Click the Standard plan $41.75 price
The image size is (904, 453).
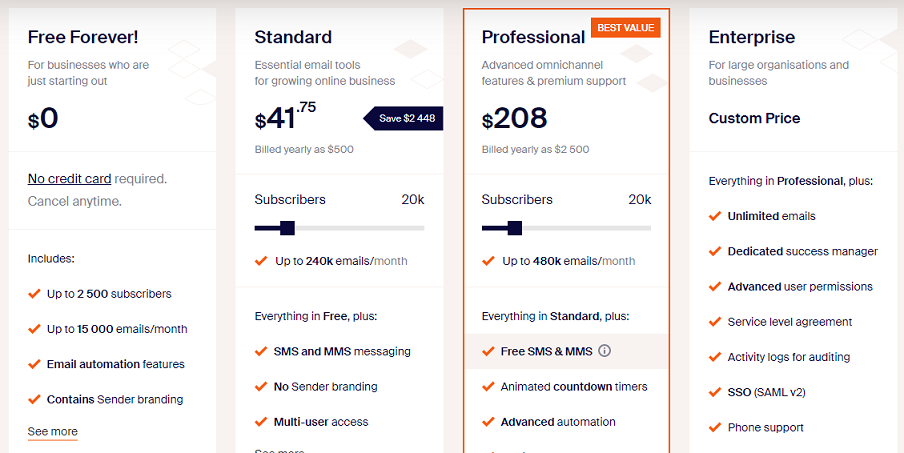coord(285,116)
